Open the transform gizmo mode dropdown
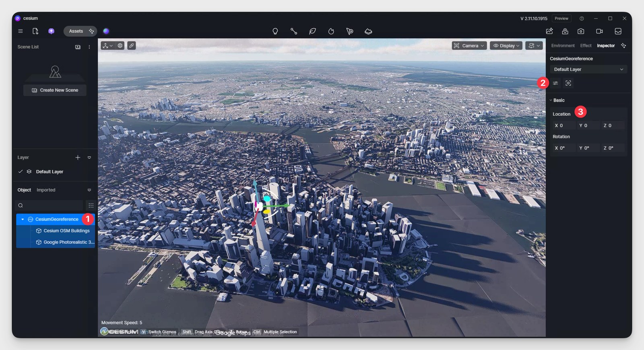 [x=107, y=45]
